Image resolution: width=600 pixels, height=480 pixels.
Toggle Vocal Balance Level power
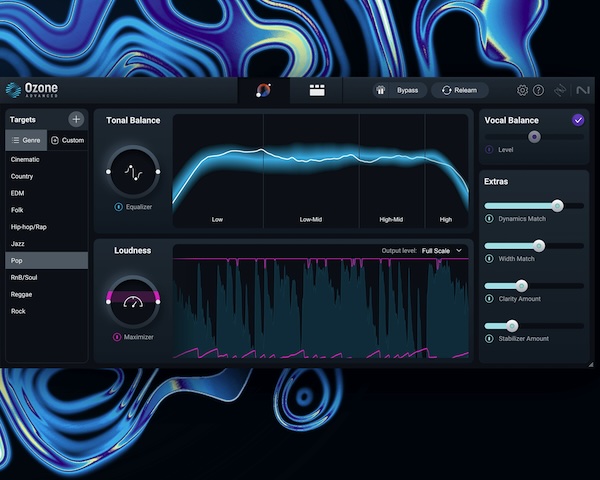489,150
